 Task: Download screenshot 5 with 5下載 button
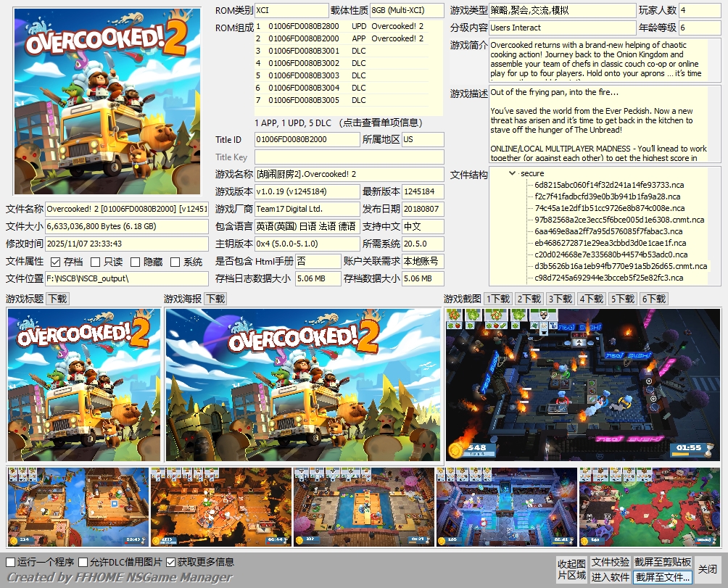623,299
